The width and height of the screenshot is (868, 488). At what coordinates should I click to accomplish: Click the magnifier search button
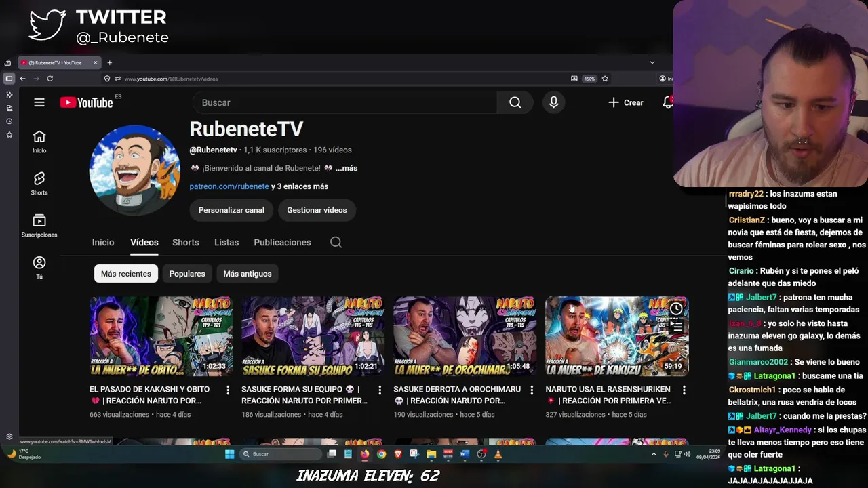pos(515,102)
